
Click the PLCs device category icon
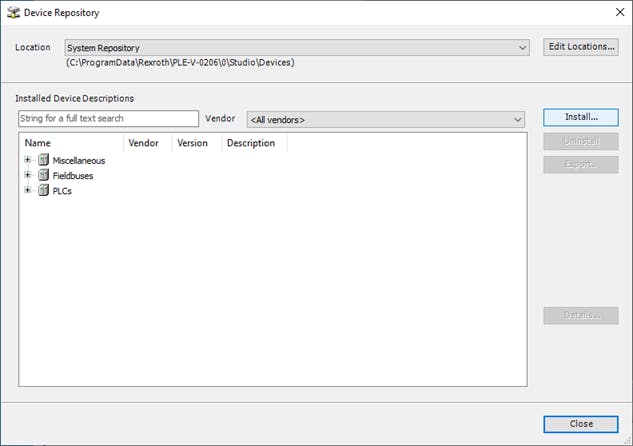click(x=43, y=191)
